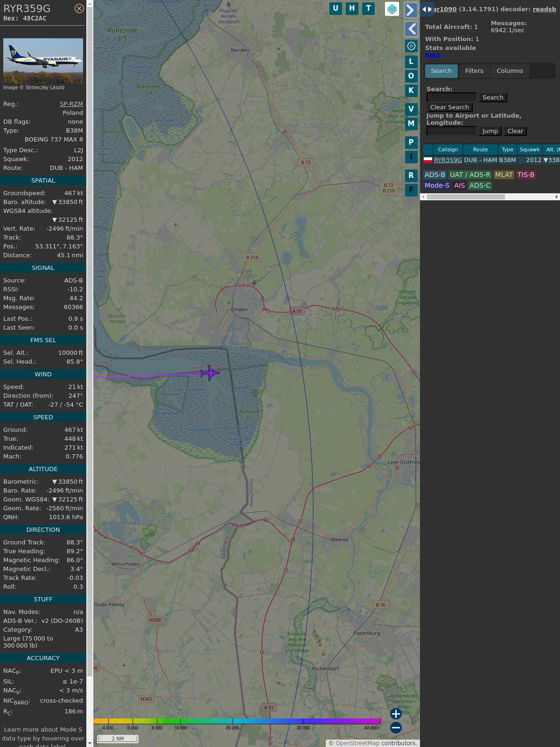Open the stats 'here' link
This screenshot has height=747, width=560.
click(433, 55)
